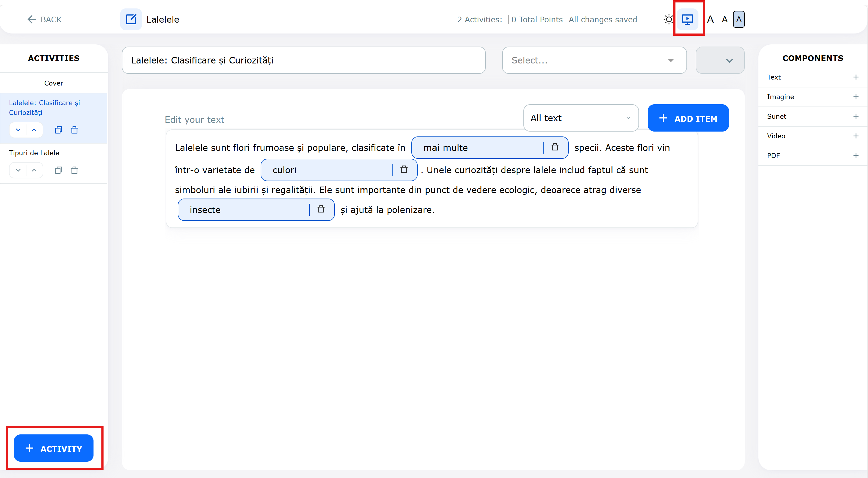Click the ADD ITEM button
The width and height of the screenshot is (868, 478).
click(688, 118)
